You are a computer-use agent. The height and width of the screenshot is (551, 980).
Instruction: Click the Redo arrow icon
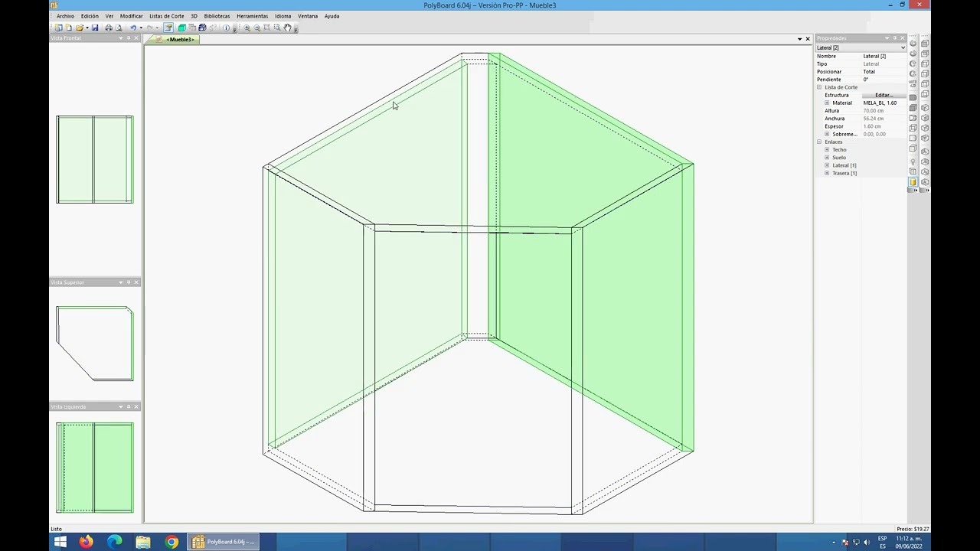coord(150,28)
